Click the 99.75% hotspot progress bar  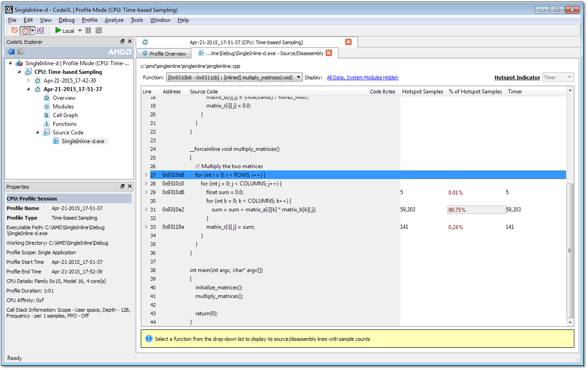(x=476, y=210)
